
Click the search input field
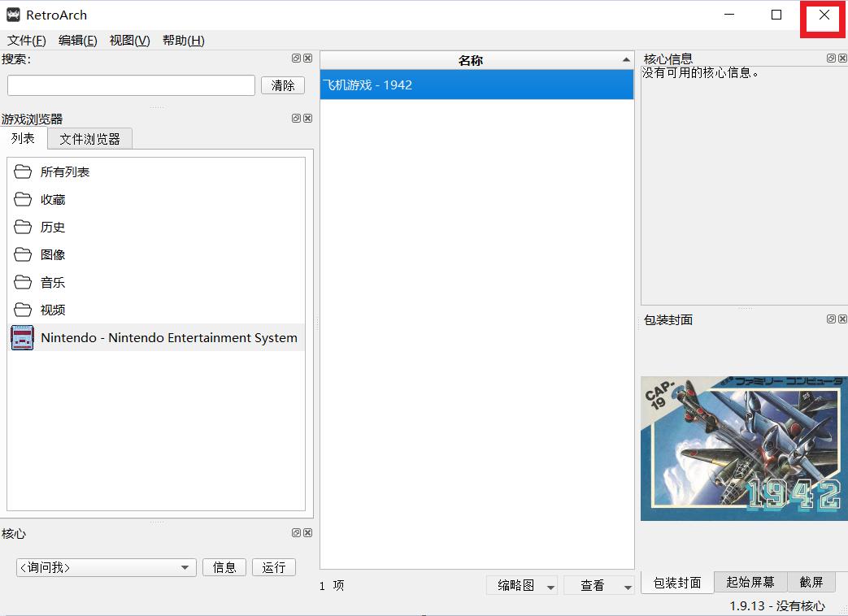130,85
